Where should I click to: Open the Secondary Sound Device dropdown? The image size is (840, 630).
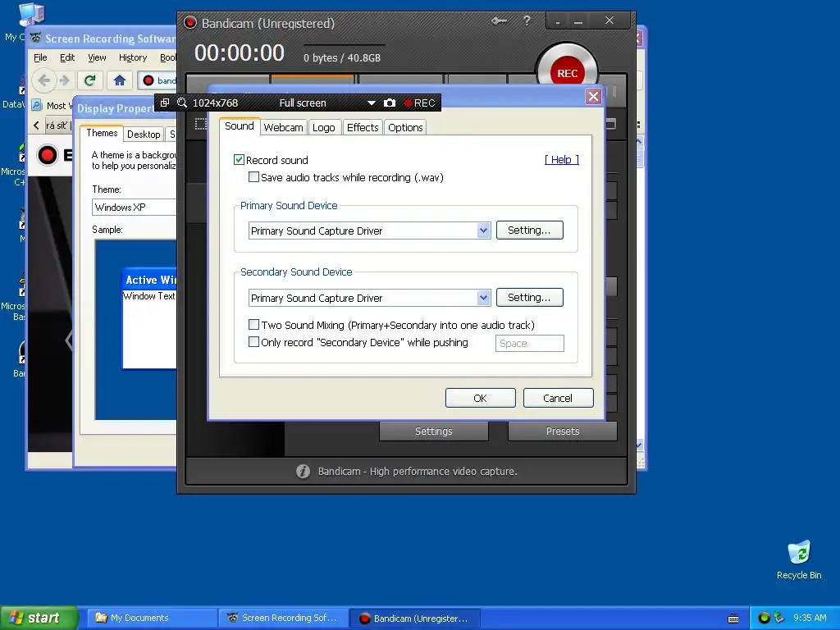(483, 297)
